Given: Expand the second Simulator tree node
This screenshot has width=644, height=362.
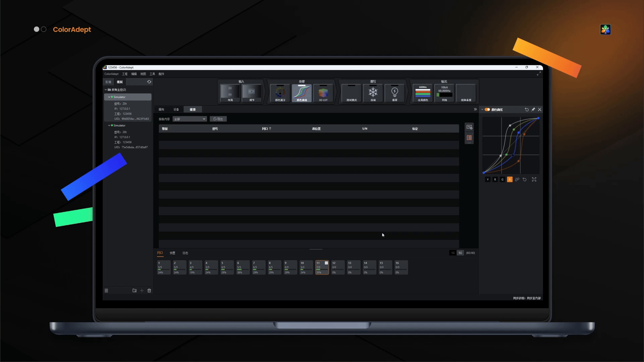Looking at the screenshot, I should point(109,125).
